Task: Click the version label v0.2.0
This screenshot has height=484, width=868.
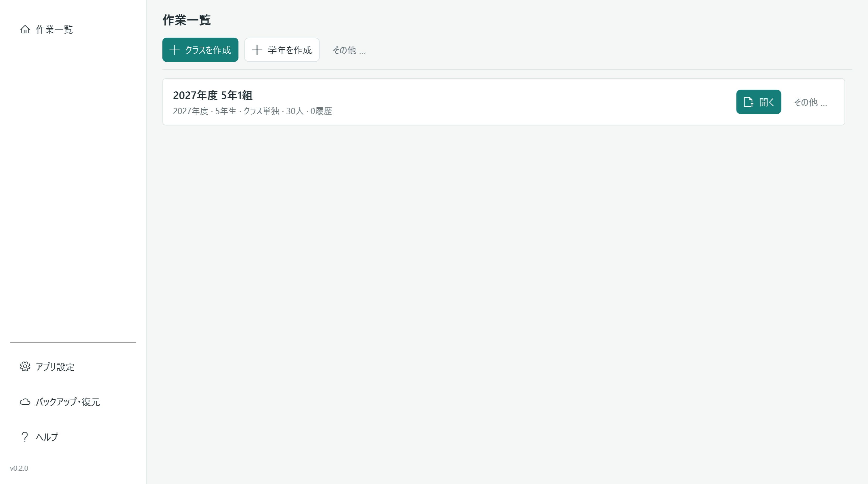Action: click(19, 468)
